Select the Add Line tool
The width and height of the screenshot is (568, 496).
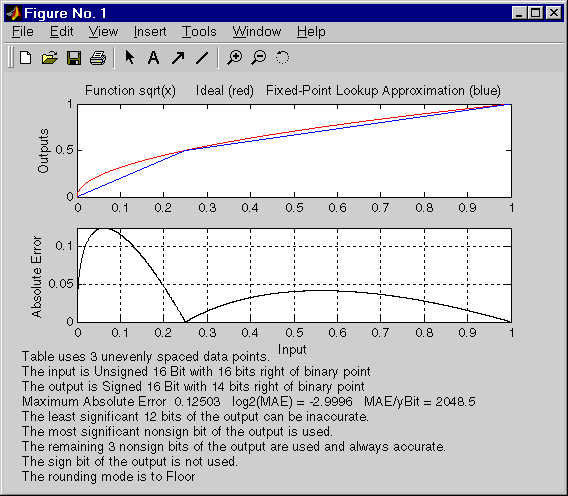coord(202,58)
